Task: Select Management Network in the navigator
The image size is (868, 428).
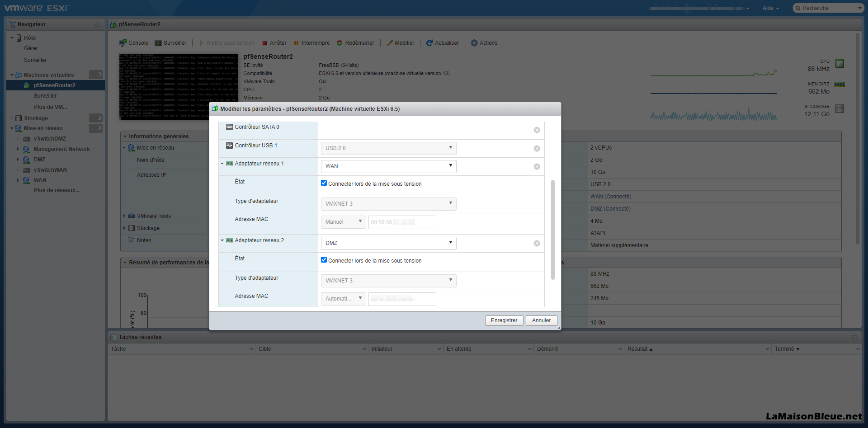Action: pyautogui.click(x=61, y=149)
